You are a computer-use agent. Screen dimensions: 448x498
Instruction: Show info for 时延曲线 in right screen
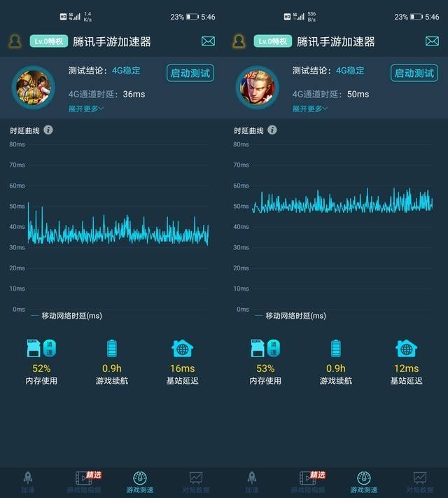tap(272, 130)
